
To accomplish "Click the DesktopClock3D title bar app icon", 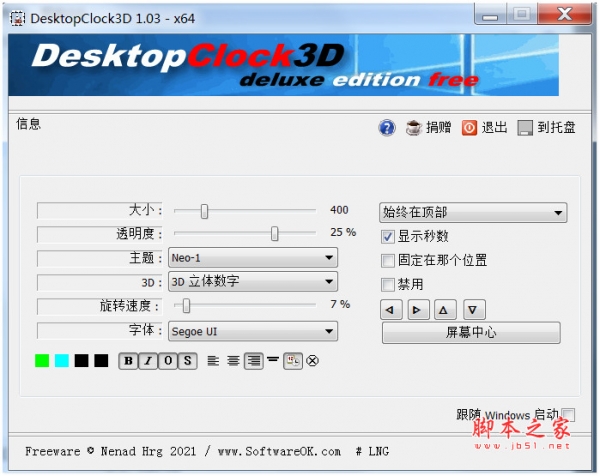I will pos(17,18).
